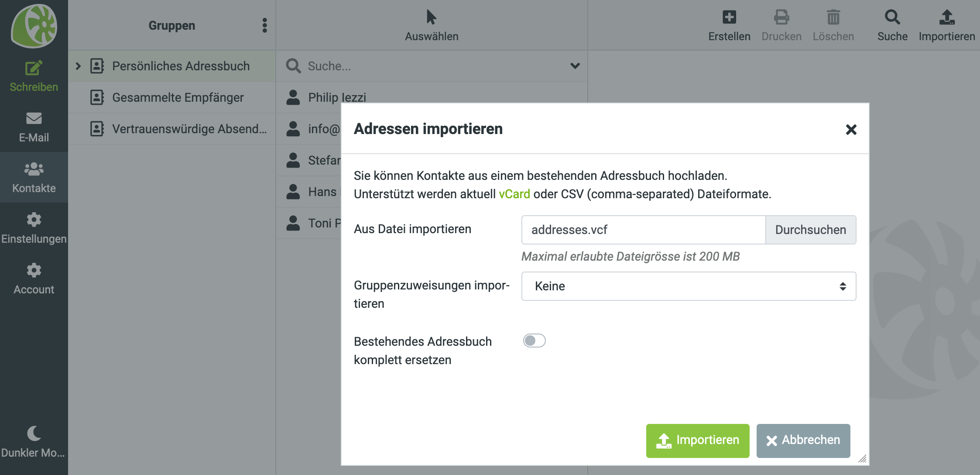Select Vertrauenswürdige Absender address book
The height and width of the screenshot is (475, 980).
click(172, 129)
